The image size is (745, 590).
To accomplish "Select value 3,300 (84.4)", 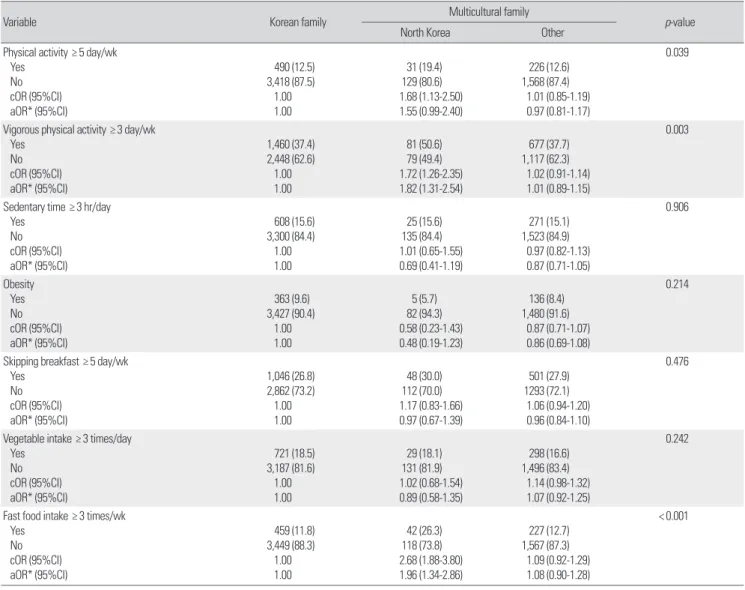I will pos(291,236).
